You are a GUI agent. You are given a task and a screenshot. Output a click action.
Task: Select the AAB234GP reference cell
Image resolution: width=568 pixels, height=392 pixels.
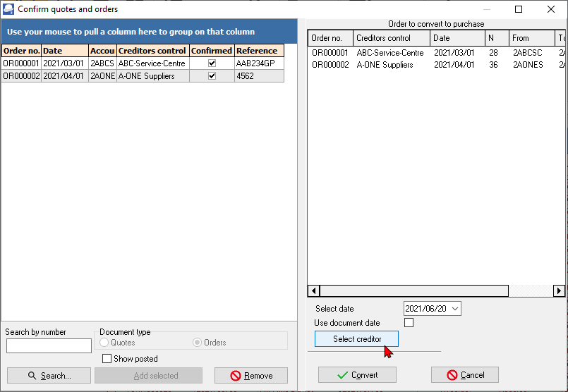[x=258, y=63]
